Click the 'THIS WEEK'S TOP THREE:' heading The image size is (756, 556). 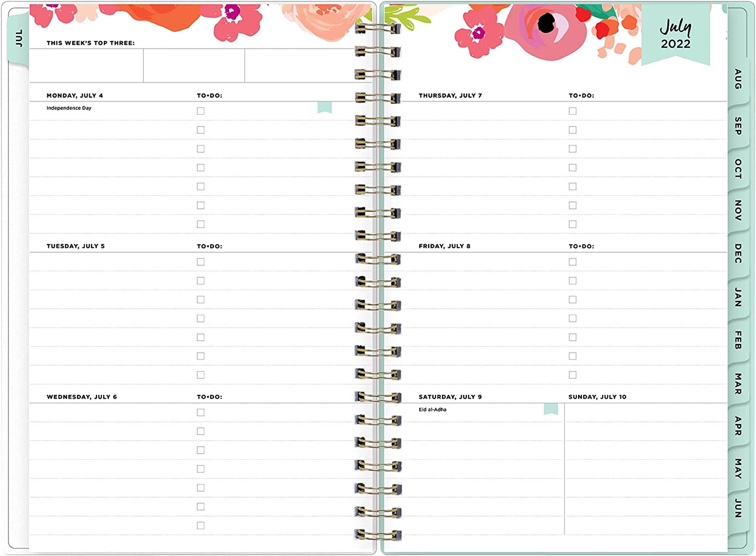tap(91, 43)
